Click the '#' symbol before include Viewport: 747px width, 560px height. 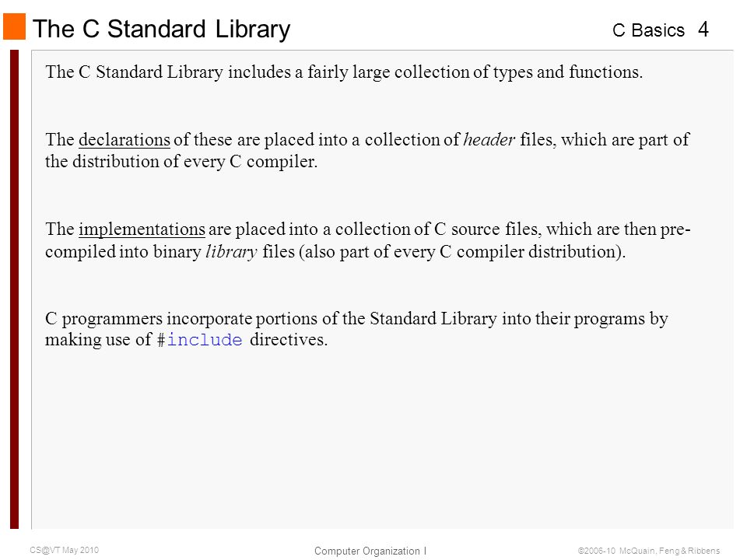tap(162, 340)
